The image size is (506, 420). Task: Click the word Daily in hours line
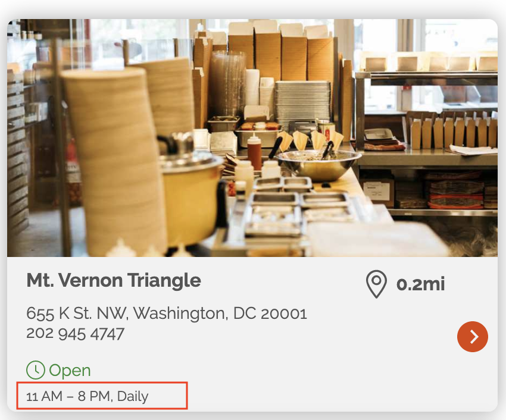[x=133, y=396]
